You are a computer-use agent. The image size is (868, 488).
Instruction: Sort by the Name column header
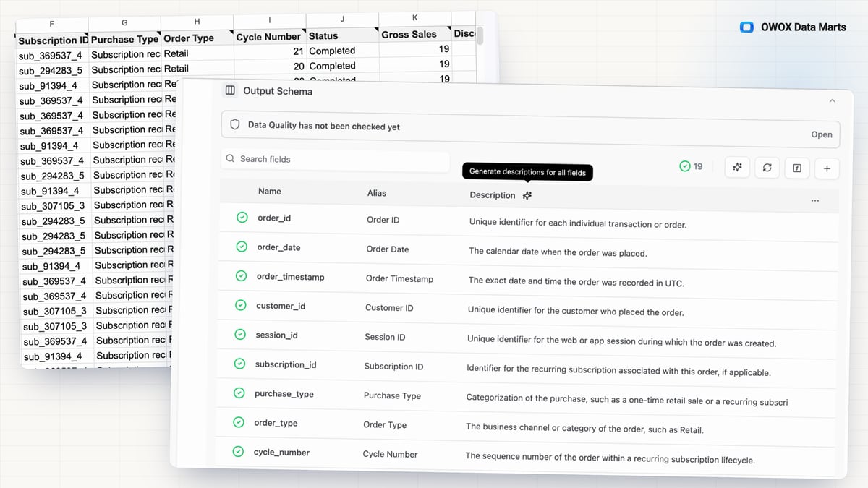tap(270, 192)
